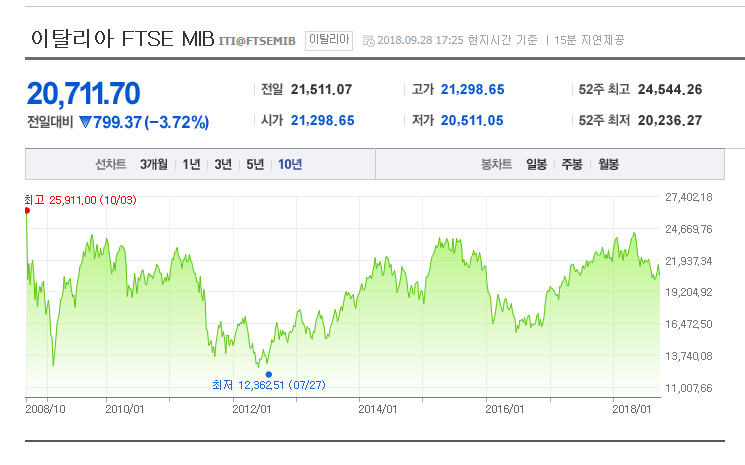Viewport: 745px width, 465px height.
Task: Click the 이탈리아 country tag button
Action: tap(329, 40)
